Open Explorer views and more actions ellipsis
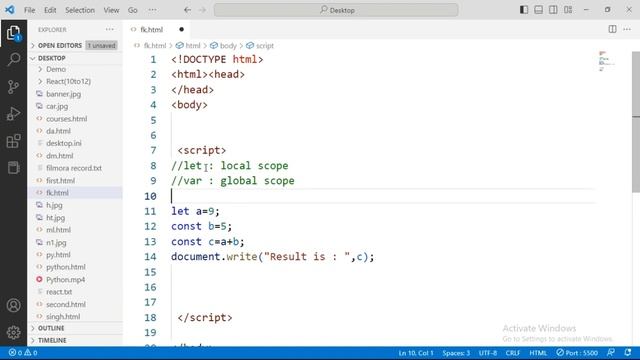 110,29
